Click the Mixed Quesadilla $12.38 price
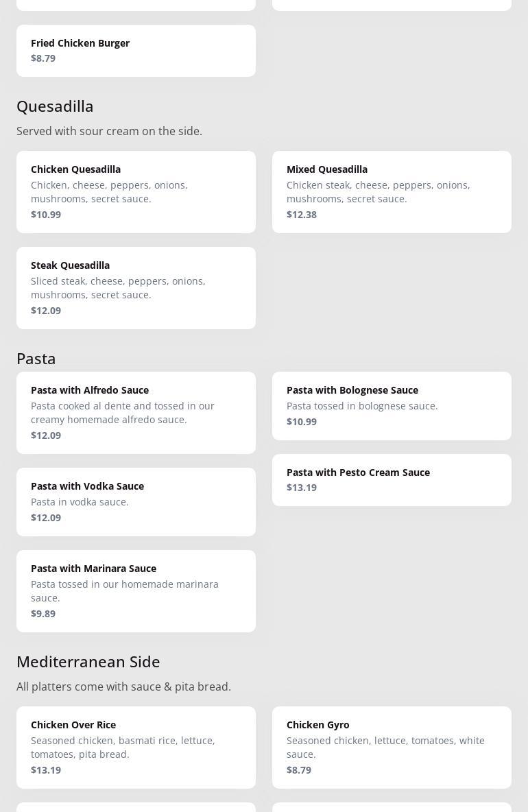This screenshot has width=528, height=812. [302, 215]
